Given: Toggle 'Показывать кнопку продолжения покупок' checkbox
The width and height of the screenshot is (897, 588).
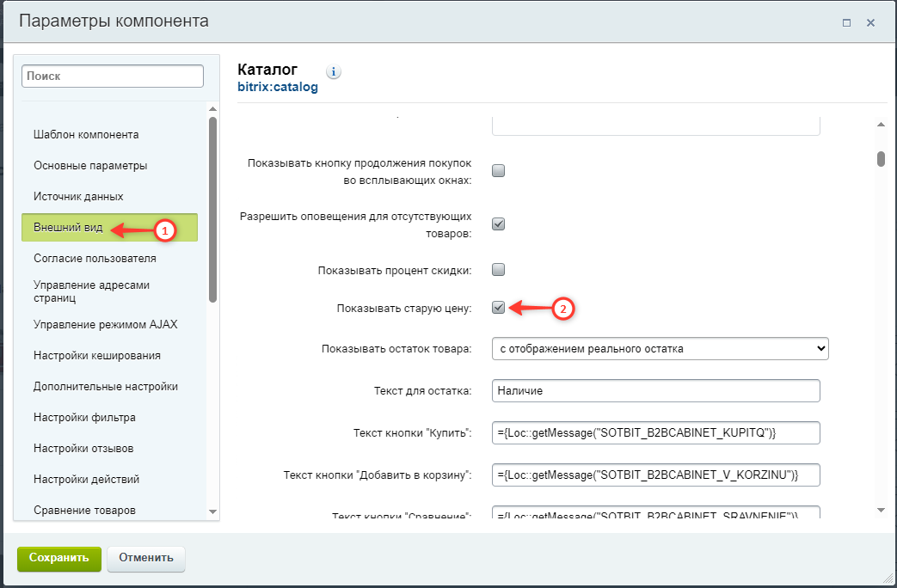Looking at the screenshot, I should (498, 170).
